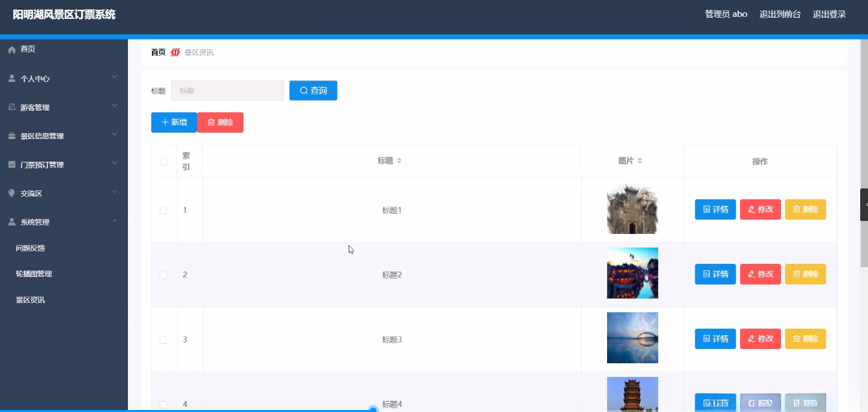Check the checkbox for row 标题1

coord(164,211)
